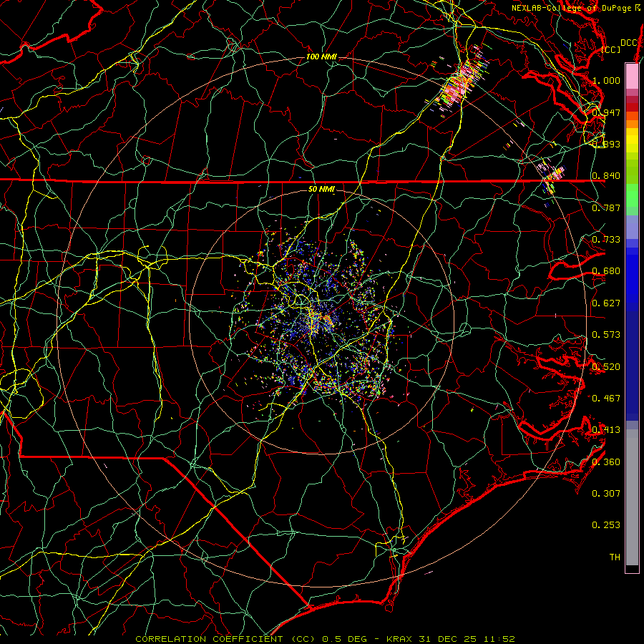
Task: Click the 100 NMI range ring label
Action: click(321, 57)
